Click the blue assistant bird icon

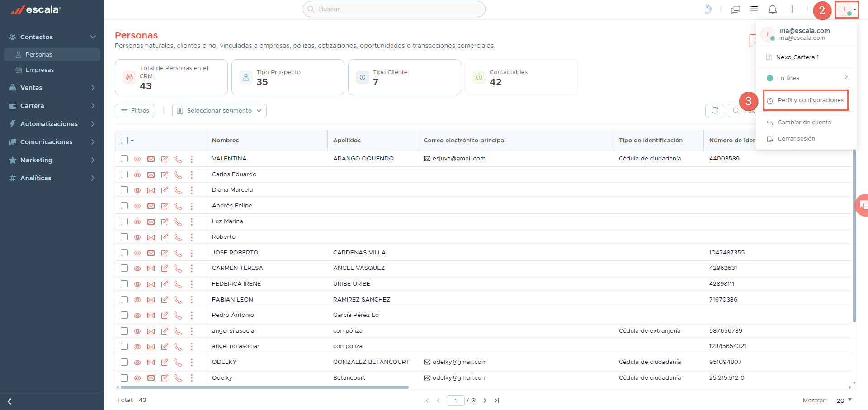708,9
